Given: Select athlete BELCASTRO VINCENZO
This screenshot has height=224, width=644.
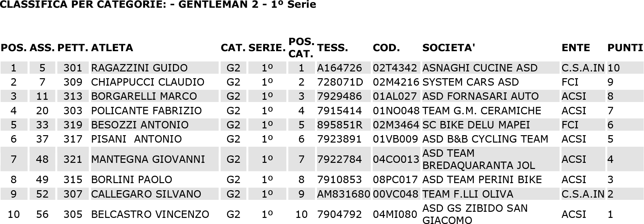Looking at the screenshot, I should click(x=150, y=214).
